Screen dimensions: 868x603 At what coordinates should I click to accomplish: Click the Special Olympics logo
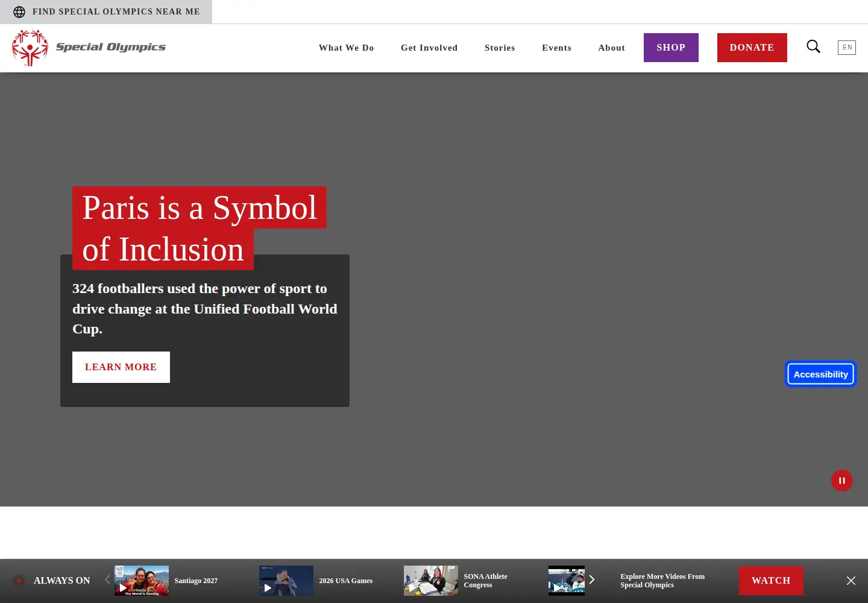pyautogui.click(x=89, y=48)
